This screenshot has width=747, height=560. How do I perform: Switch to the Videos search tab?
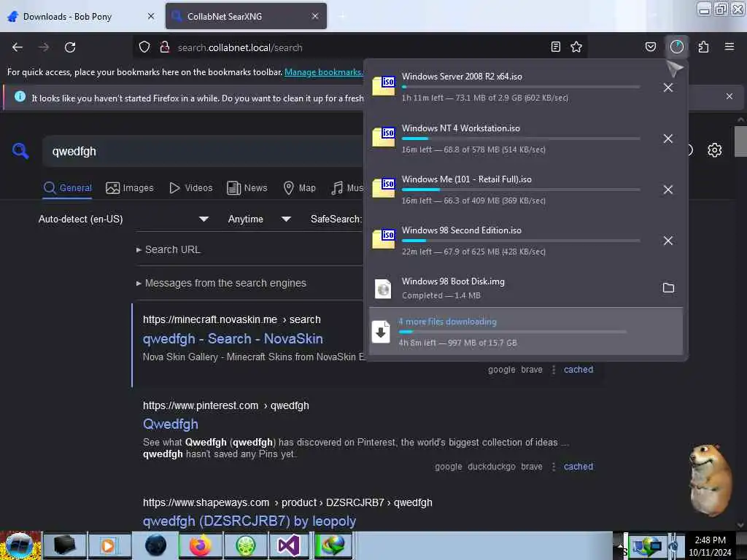(190, 187)
